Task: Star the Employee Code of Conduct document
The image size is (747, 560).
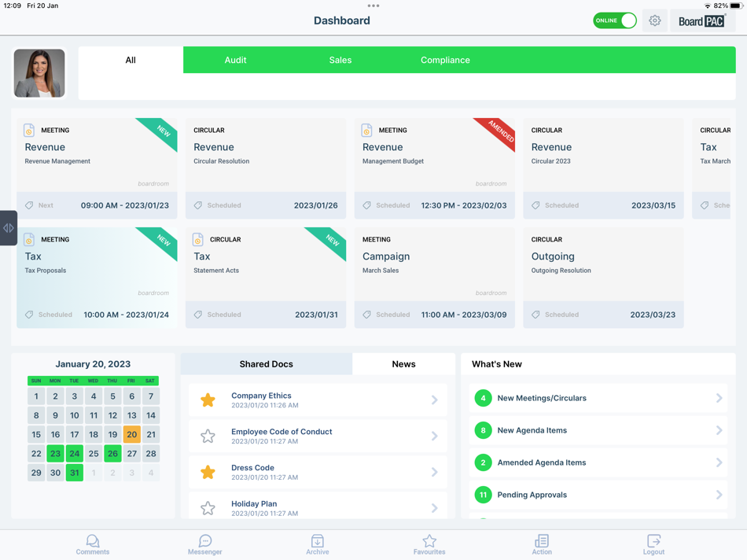Action: (208, 435)
